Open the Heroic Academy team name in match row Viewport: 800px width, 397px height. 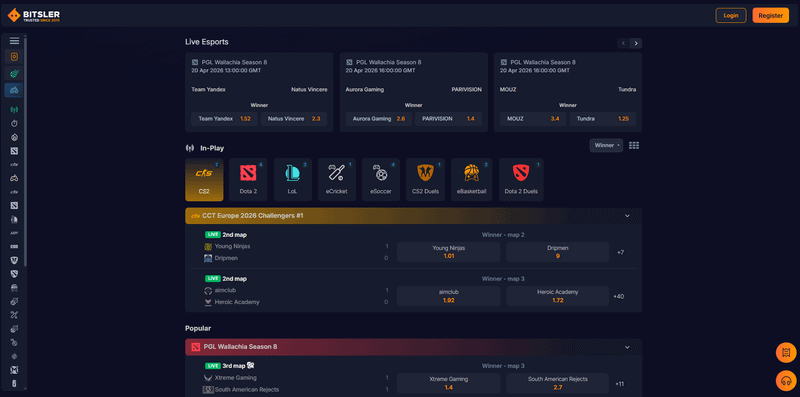click(237, 302)
